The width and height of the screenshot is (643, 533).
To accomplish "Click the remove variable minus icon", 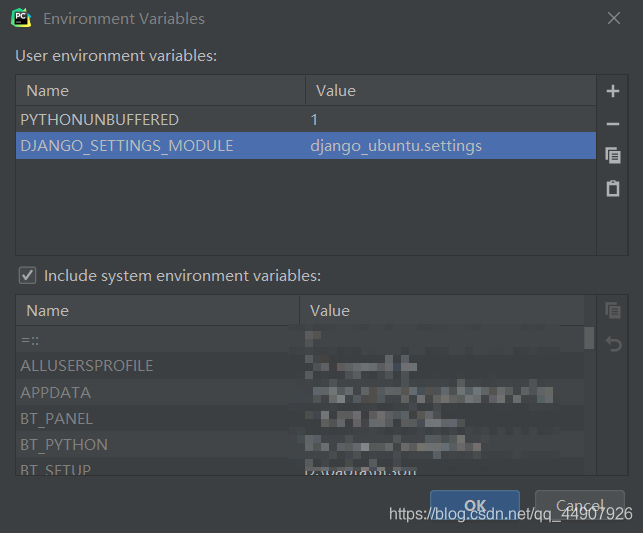I will pyautogui.click(x=613, y=124).
